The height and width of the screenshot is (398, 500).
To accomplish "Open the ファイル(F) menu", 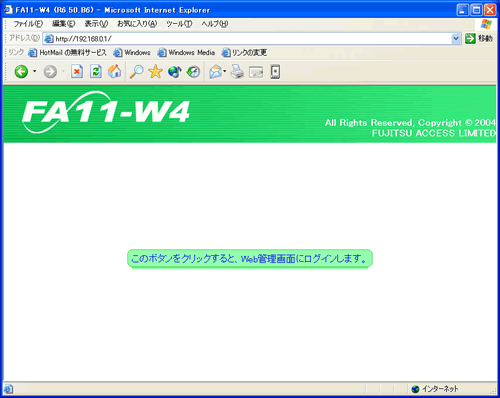I will [x=28, y=24].
